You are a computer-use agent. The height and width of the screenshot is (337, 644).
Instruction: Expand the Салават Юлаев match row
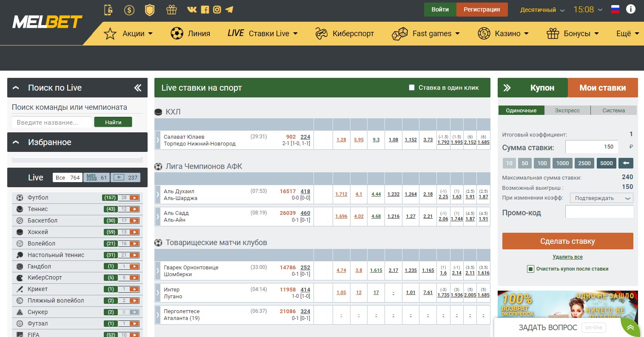(158, 140)
